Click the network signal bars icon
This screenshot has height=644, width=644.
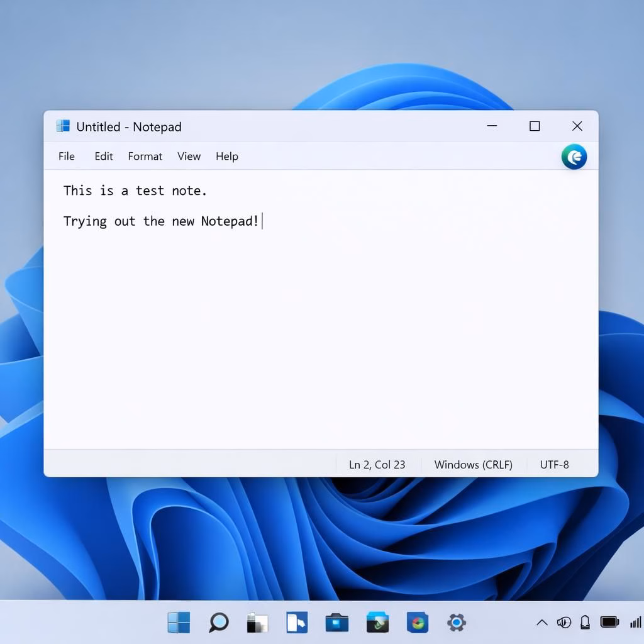(x=636, y=623)
